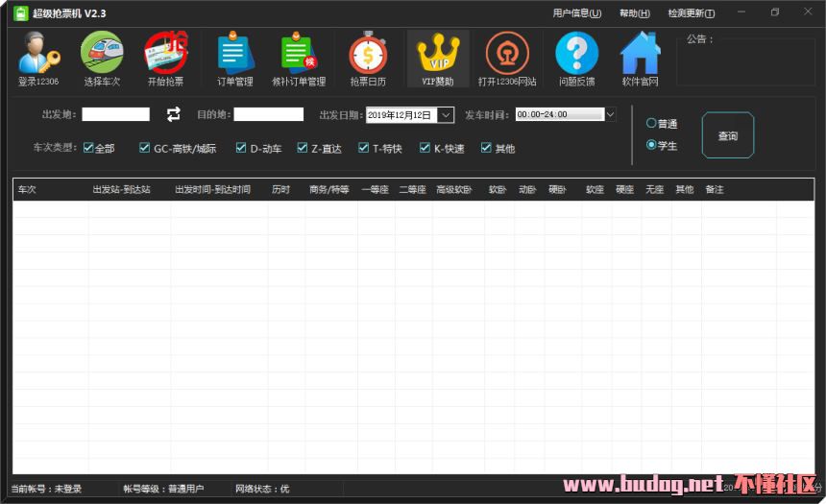
Task: Swap departure and destination stations
Action: [173, 114]
